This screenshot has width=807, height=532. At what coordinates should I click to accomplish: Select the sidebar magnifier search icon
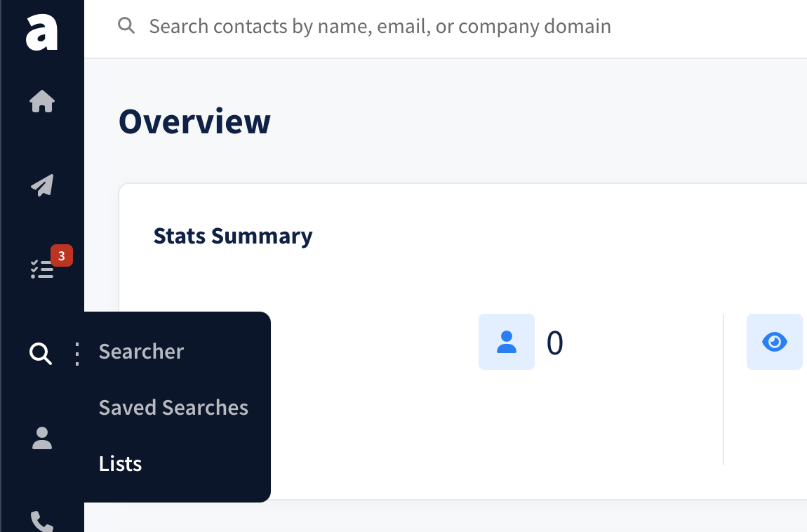41,354
